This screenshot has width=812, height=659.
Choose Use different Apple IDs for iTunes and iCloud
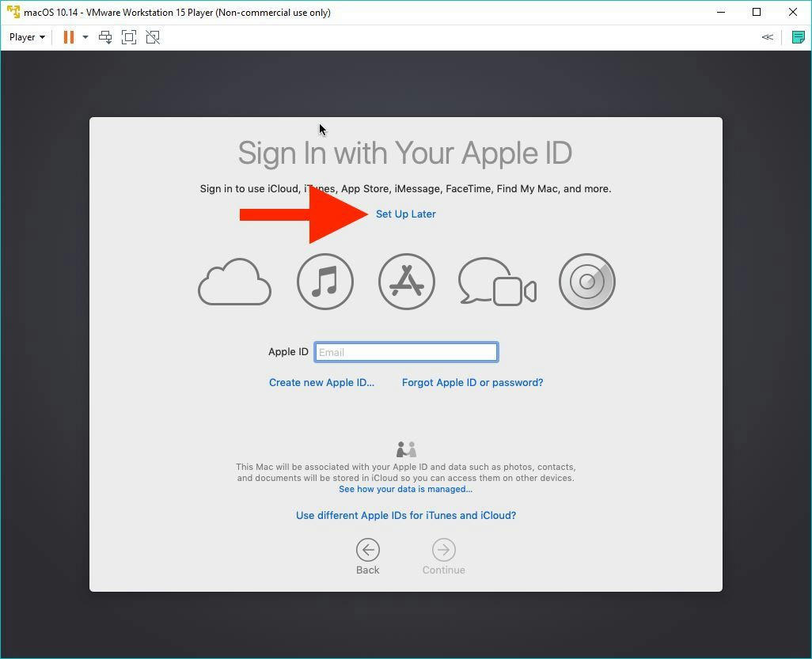405,515
